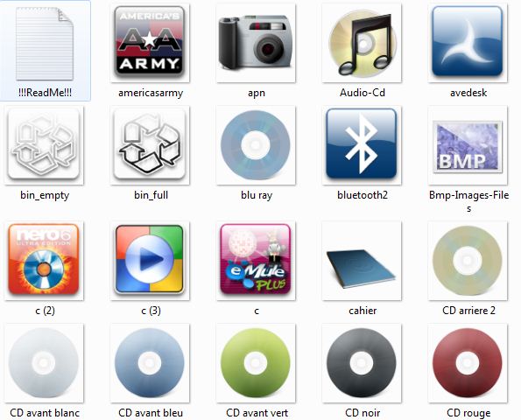Image resolution: width=521 pixels, height=420 pixels.
Task: Choose the cahier notebook icon
Action: pyautogui.click(x=362, y=261)
